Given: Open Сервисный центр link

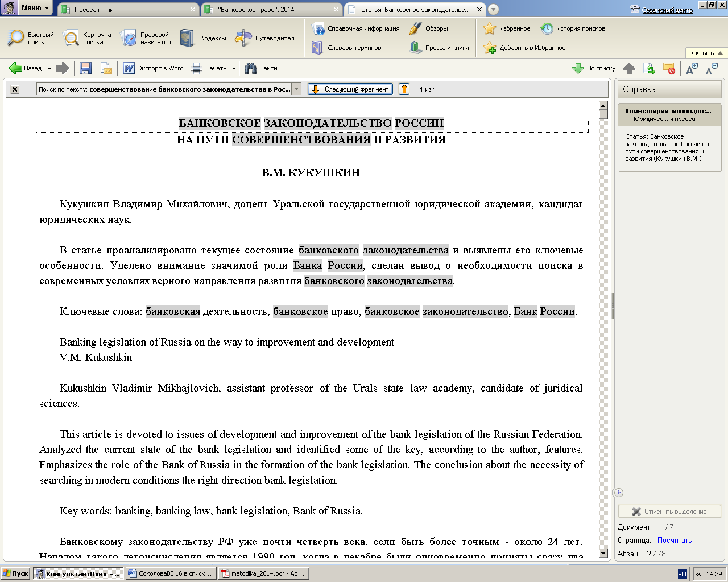Looking at the screenshot, I should coord(662,10).
